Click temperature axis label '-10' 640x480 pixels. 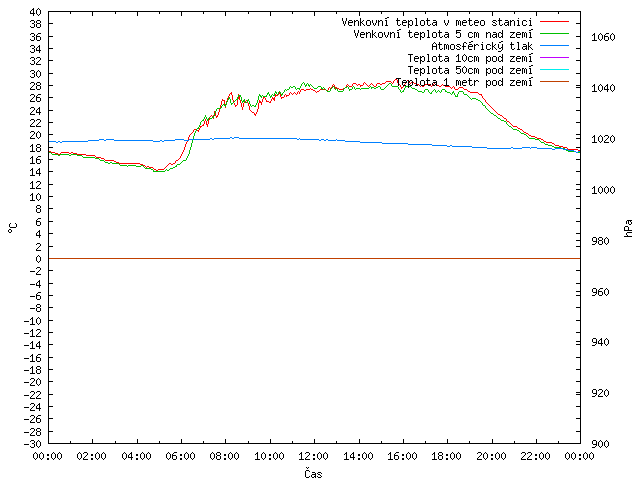[x=33, y=321]
